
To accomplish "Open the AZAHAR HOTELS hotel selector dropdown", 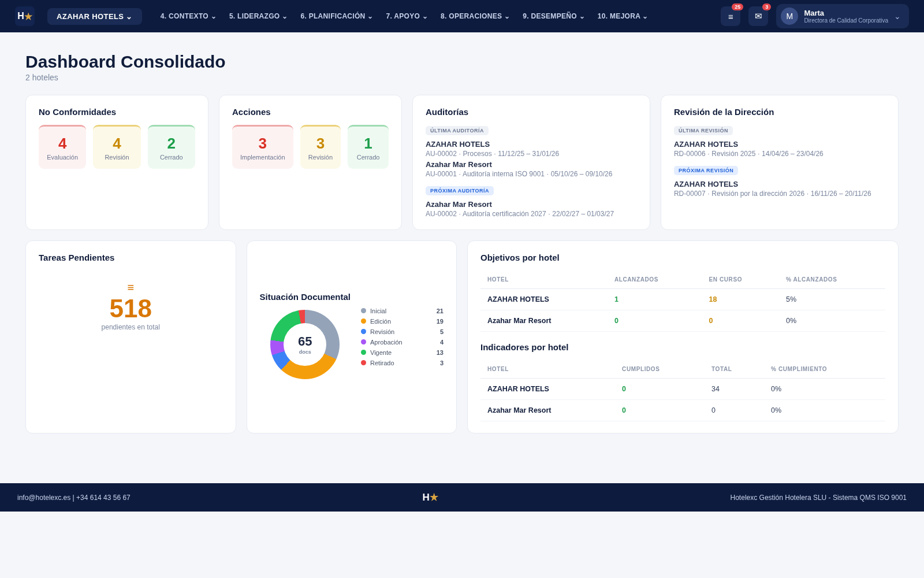I will click(x=95, y=16).
